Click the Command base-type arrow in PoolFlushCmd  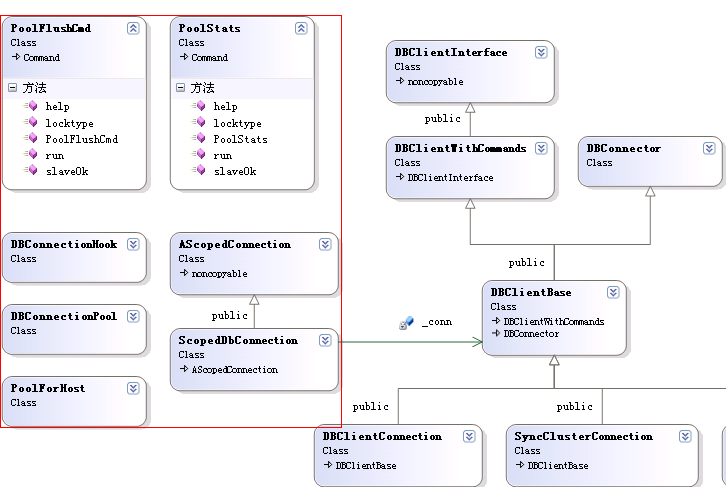click(16, 57)
